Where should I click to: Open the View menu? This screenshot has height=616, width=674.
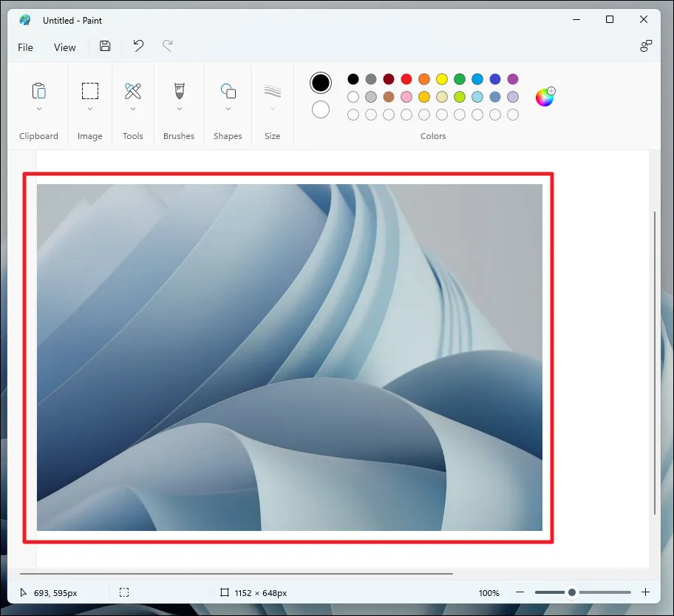(x=65, y=47)
